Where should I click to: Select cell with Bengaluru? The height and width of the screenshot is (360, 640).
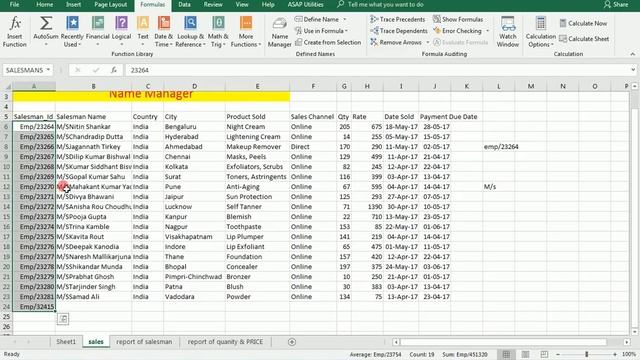pyautogui.click(x=194, y=127)
